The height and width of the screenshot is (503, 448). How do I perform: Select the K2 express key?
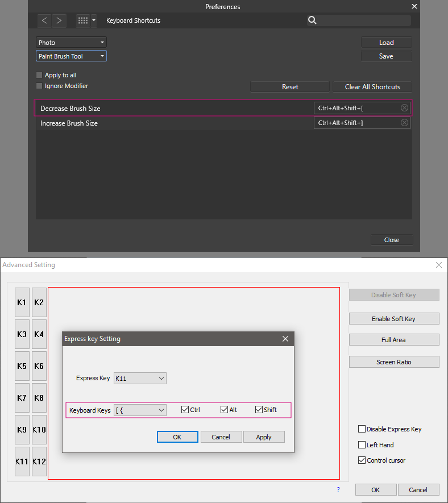click(x=39, y=302)
